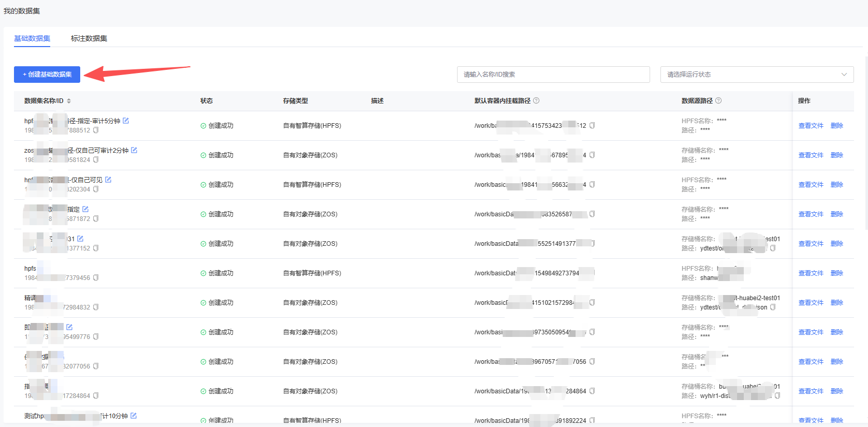Open 查看文件 for the first dataset
868x427 pixels.
pyautogui.click(x=811, y=126)
